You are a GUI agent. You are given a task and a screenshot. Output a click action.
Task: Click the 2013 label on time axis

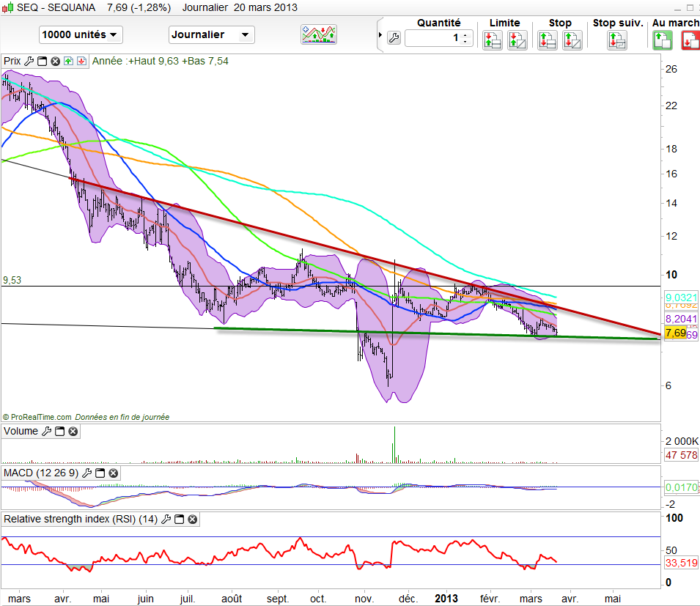click(446, 599)
